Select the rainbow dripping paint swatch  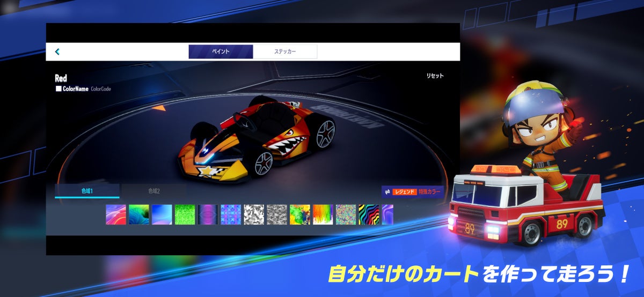tap(324, 214)
